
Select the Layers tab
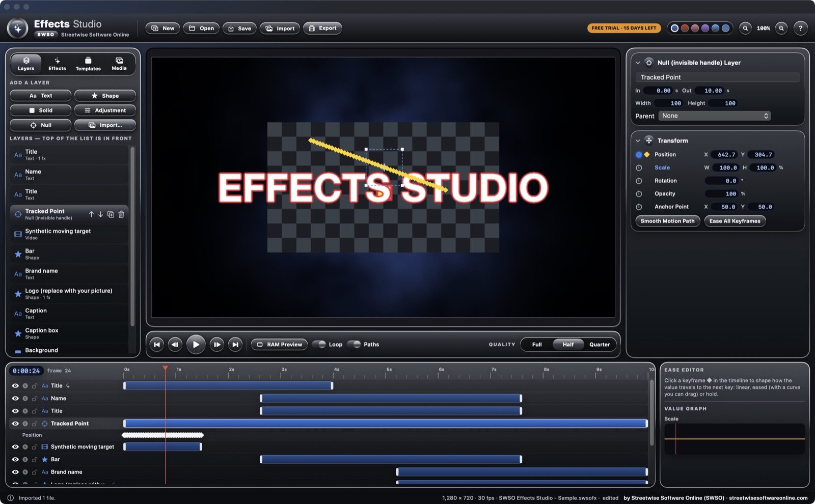26,64
